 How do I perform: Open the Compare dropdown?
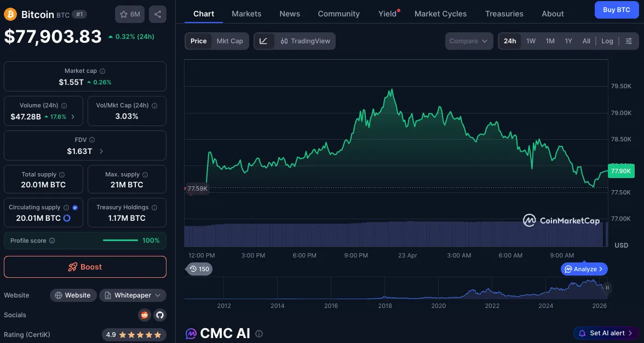469,41
